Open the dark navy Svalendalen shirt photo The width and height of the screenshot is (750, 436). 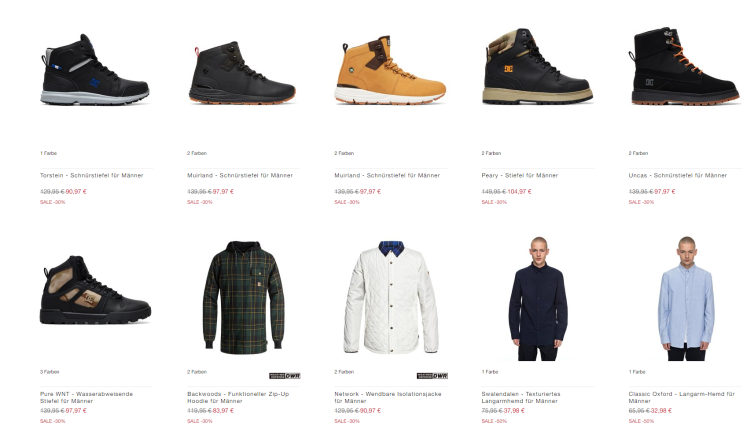click(x=538, y=298)
